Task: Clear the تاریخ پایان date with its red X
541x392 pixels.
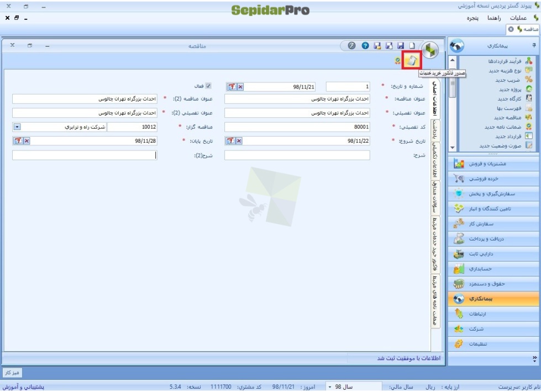Action: click(x=27, y=141)
